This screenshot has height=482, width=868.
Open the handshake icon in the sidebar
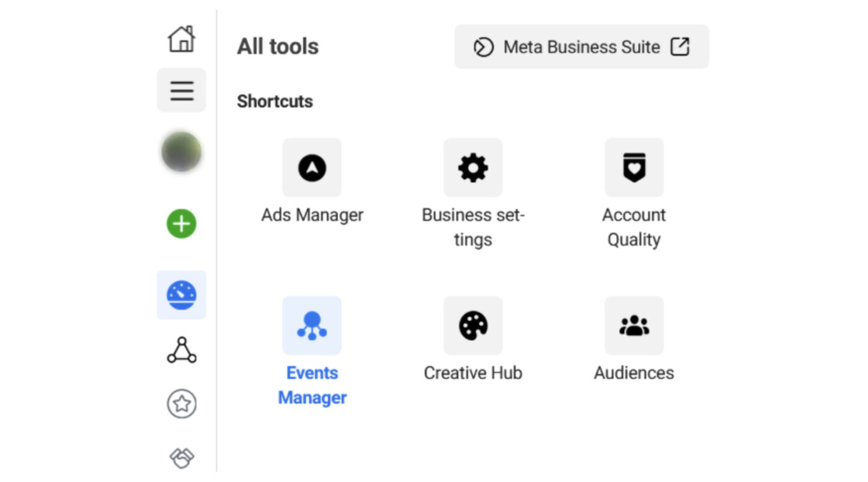tap(182, 458)
